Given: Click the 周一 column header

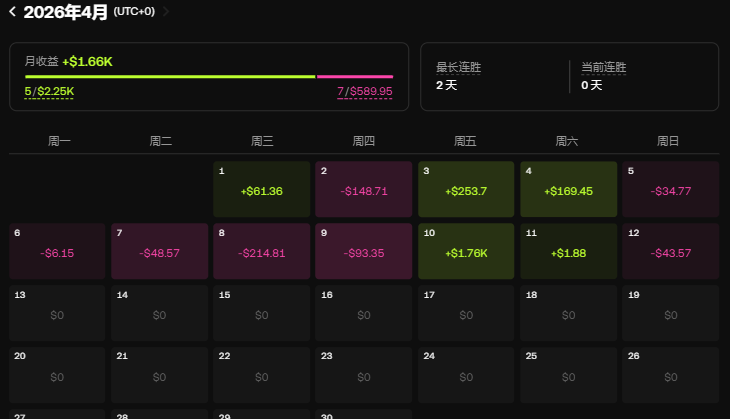Looking at the screenshot, I should 59,141.
